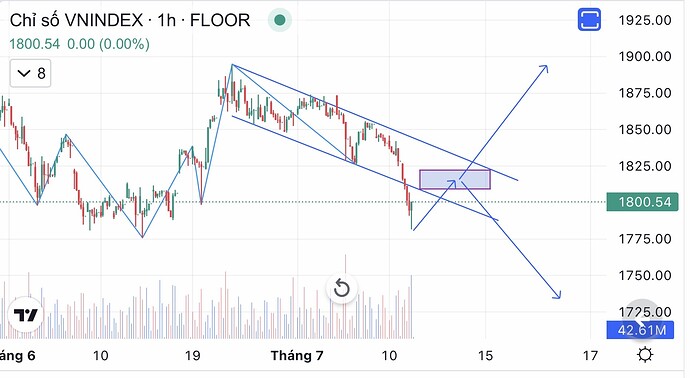Viewport: 690px width, 378px height.
Task: Click the 1h interval label
Action: pos(166,20)
